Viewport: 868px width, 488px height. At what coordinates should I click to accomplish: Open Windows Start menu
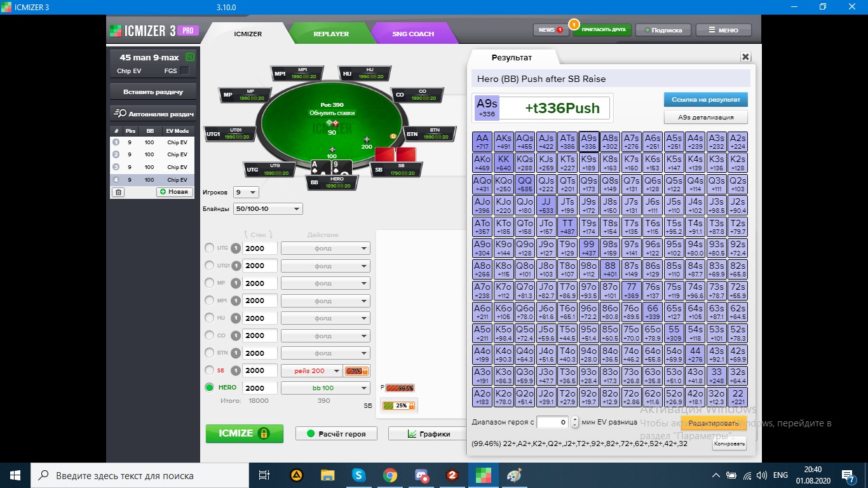tap(15, 475)
